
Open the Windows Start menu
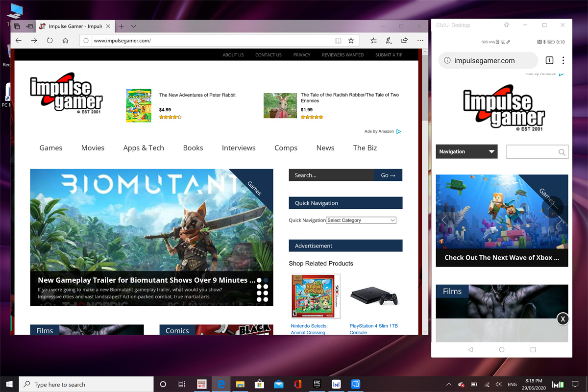(9, 384)
